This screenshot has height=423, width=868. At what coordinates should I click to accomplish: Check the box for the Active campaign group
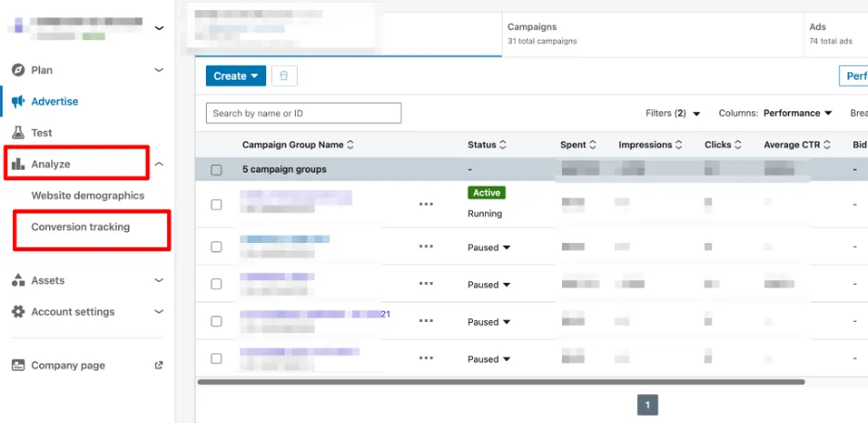pyautogui.click(x=216, y=204)
